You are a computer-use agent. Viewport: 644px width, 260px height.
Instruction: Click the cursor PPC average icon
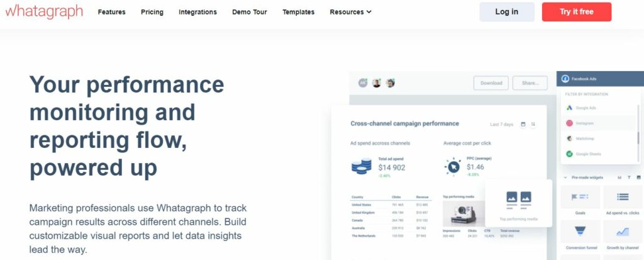pyautogui.click(x=453, y=167)
